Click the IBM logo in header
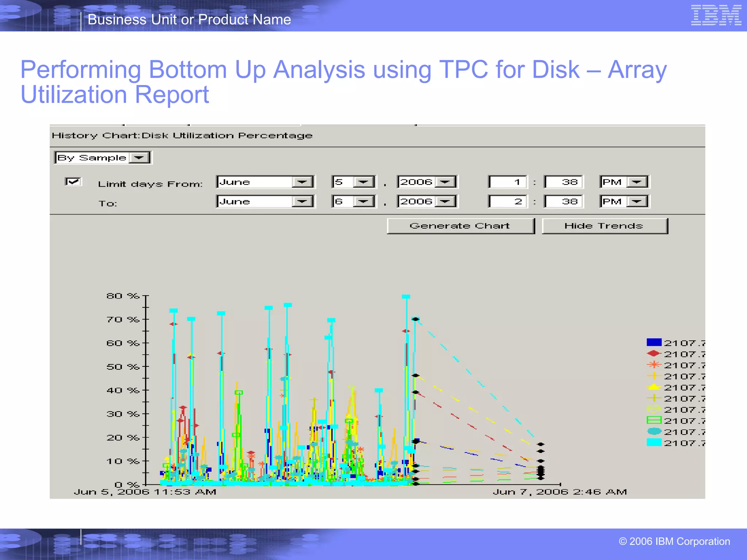This screenshot has height=560, width=747. pos(716,15)
